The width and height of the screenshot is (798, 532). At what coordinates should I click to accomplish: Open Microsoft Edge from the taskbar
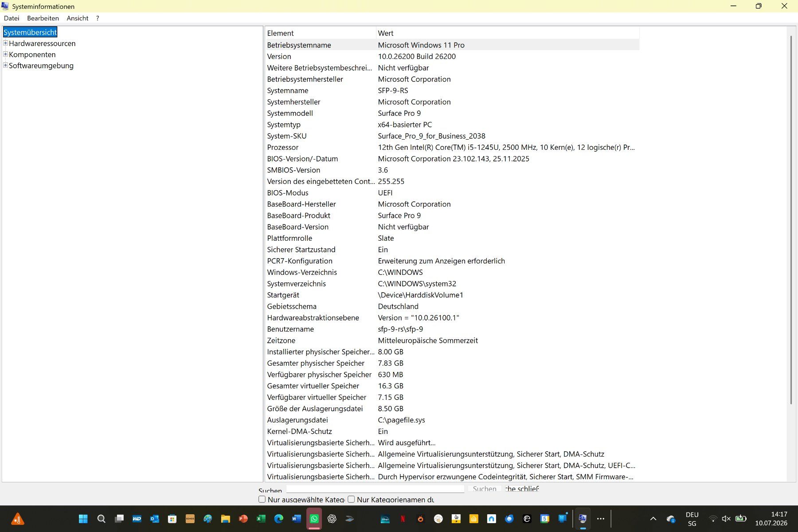278,519
